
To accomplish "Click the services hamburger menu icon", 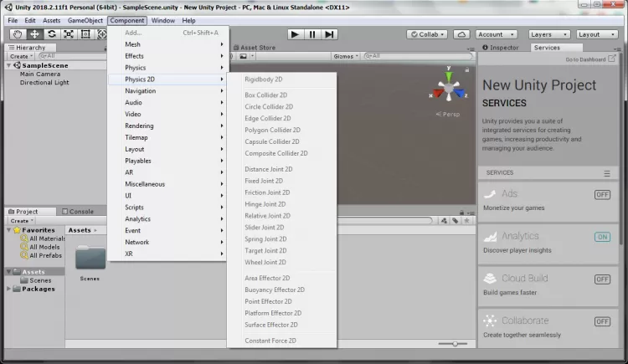I will 607,173.
